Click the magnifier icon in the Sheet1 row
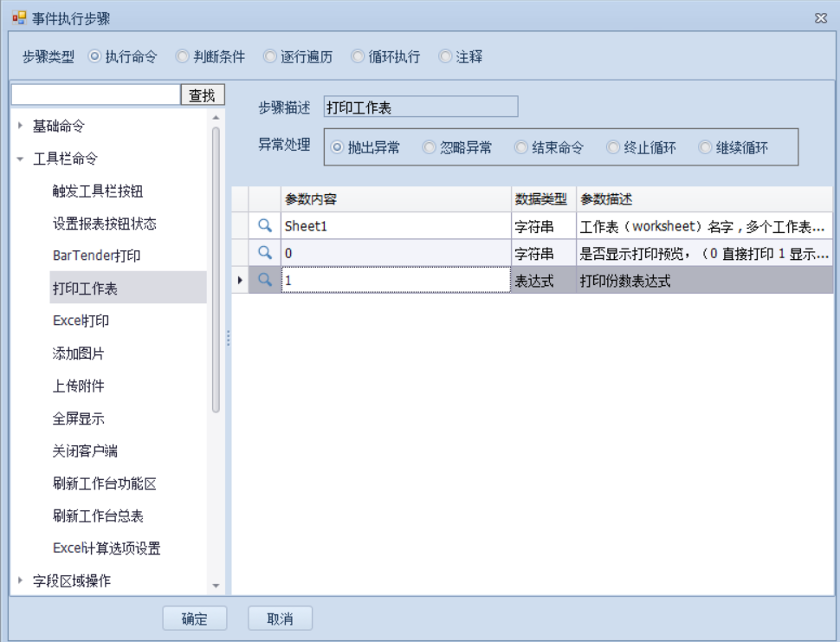The image size is (840, 642). click(x=265, y=225)
